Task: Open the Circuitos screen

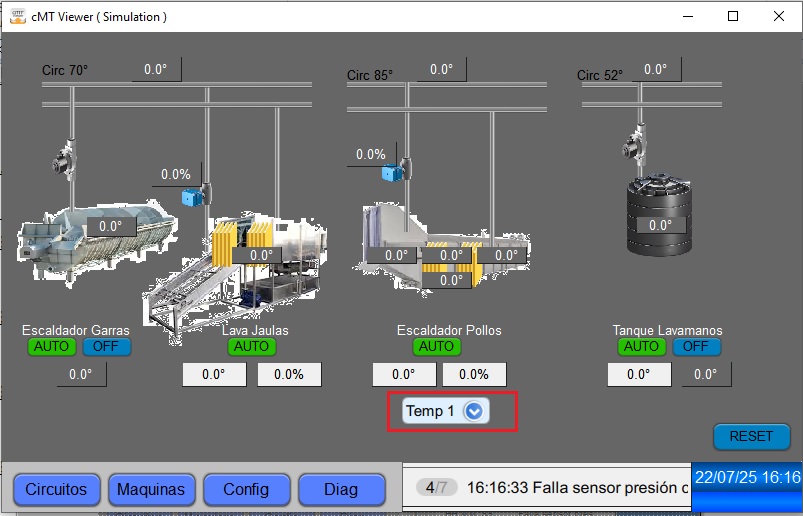Action: [56, 489]
